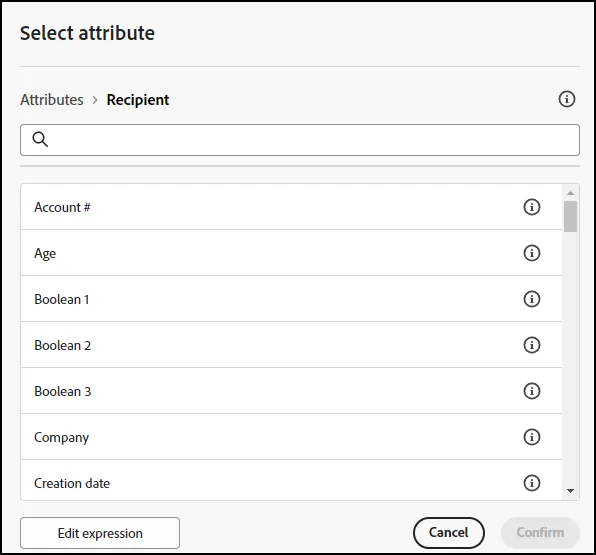Click the info icon beside Recipient breadcrumb
This screenshot has width=596, height=555.
click(x=566, y=99)
